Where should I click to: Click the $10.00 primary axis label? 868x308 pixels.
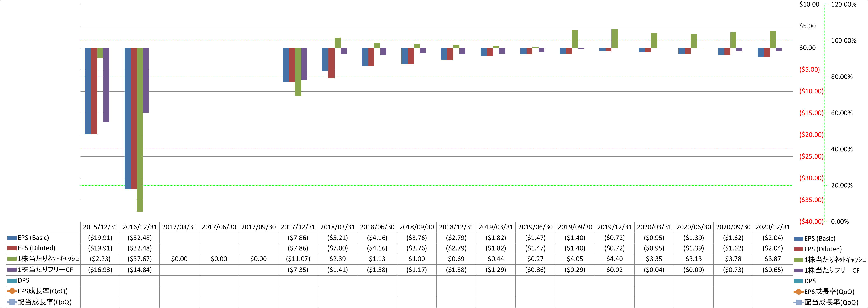pos(809,4)
